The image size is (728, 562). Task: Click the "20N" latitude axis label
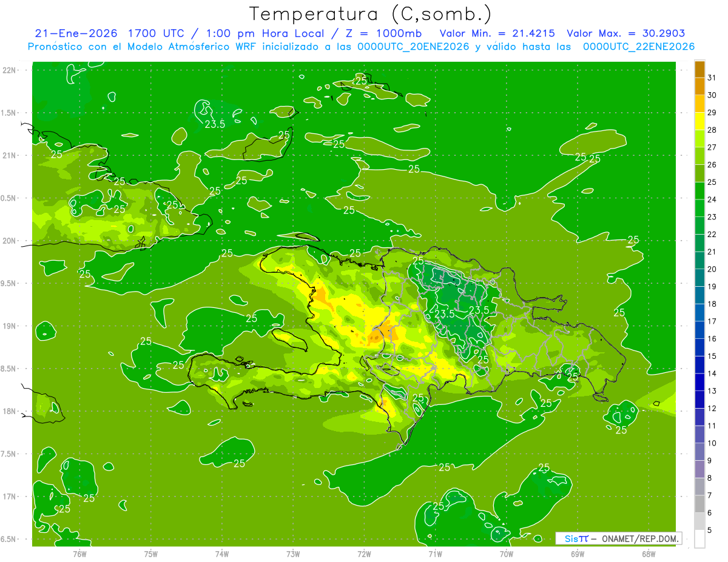point(10,241)
